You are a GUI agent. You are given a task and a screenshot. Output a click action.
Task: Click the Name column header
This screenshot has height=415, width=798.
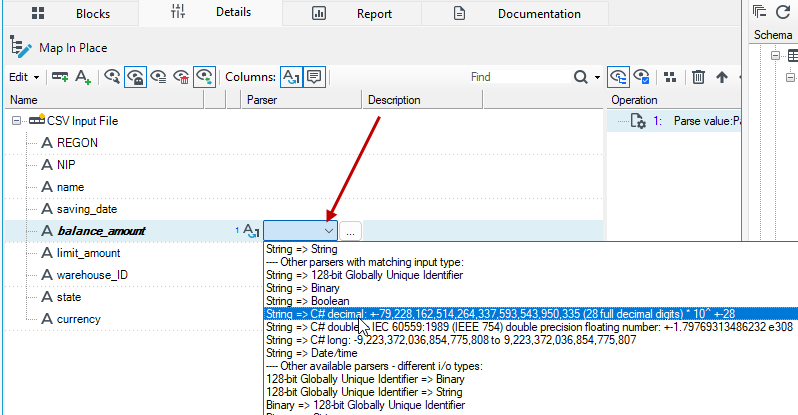pos(104,100)
